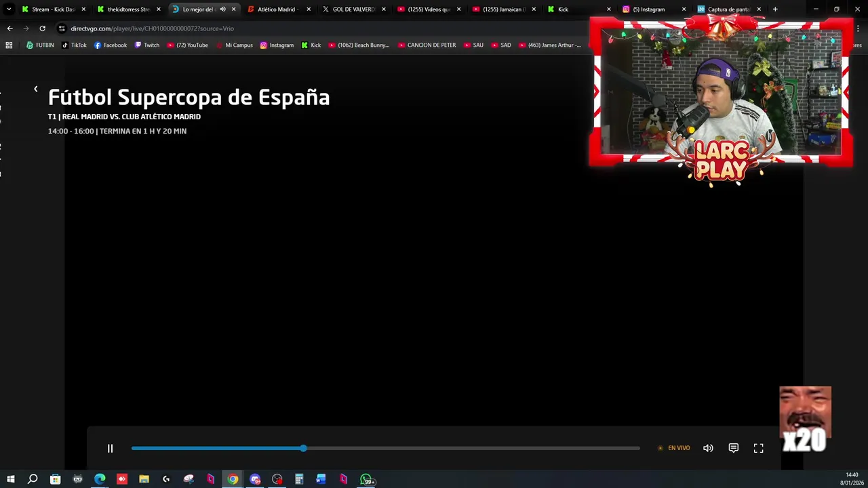Open CANCION DE PETER bookmark

(x=427, y=45)
